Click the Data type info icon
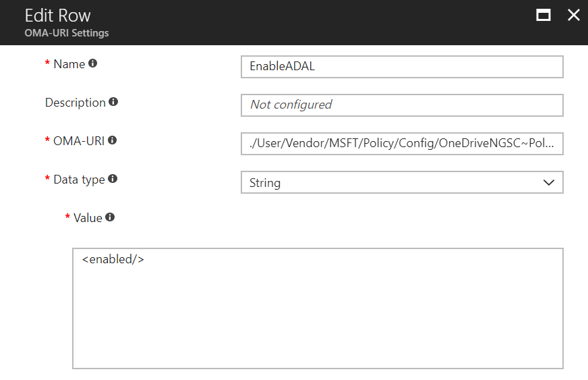This screenshot has height=380, width=588. pos(113,179)
